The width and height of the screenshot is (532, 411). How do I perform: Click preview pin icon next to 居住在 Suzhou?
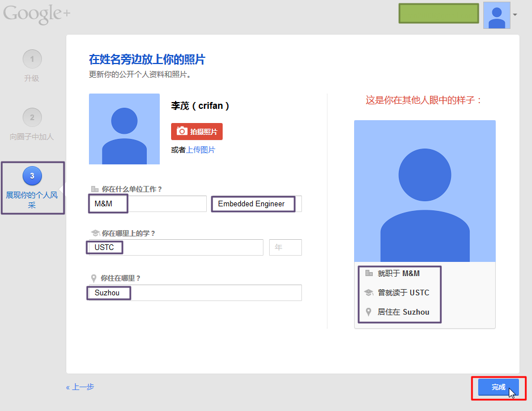point(368,312)
